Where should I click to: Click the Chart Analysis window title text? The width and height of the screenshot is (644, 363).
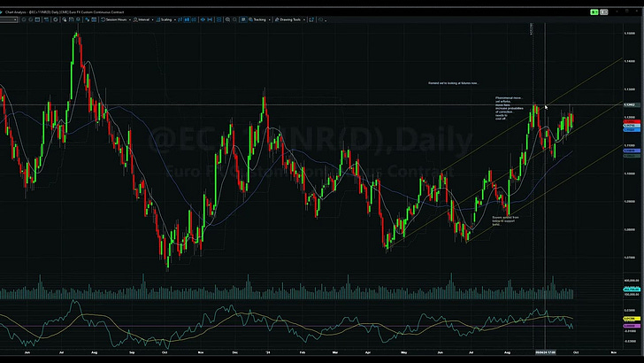click(64, 12)
